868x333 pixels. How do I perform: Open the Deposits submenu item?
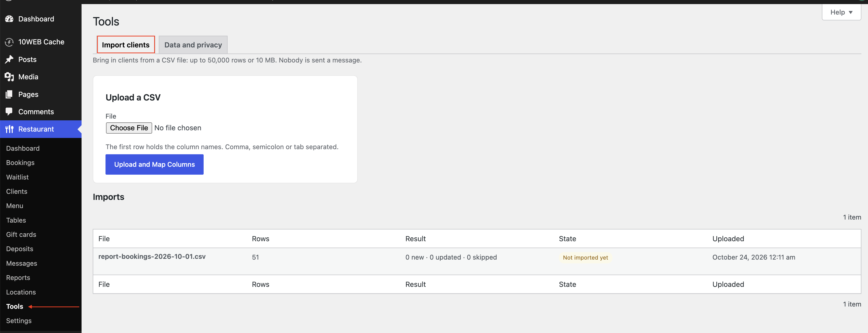point(20,249)
